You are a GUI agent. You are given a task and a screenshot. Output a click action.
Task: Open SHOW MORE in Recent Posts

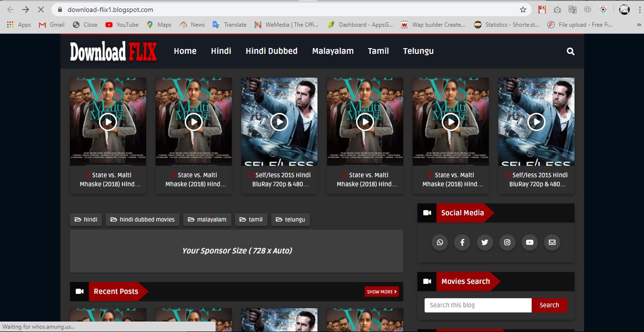(381, 291)
